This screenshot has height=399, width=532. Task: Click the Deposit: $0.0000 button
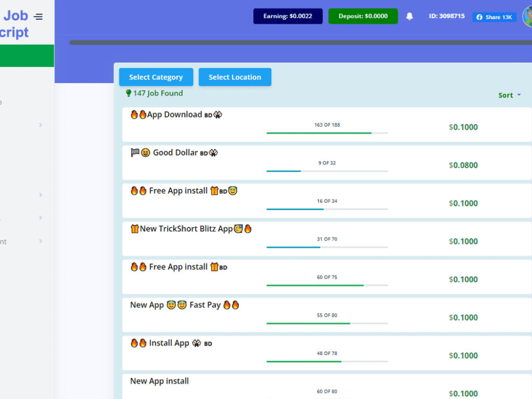click(x=363, y=16)
